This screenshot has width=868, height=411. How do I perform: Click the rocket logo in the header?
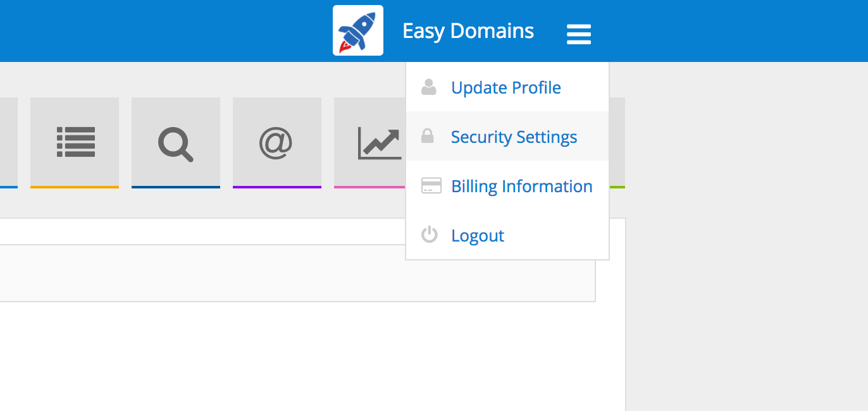click(x=357, y=30)
